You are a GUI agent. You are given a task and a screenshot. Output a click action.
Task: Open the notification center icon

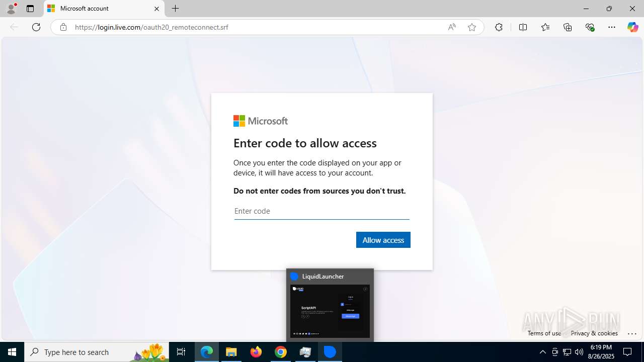627,352
